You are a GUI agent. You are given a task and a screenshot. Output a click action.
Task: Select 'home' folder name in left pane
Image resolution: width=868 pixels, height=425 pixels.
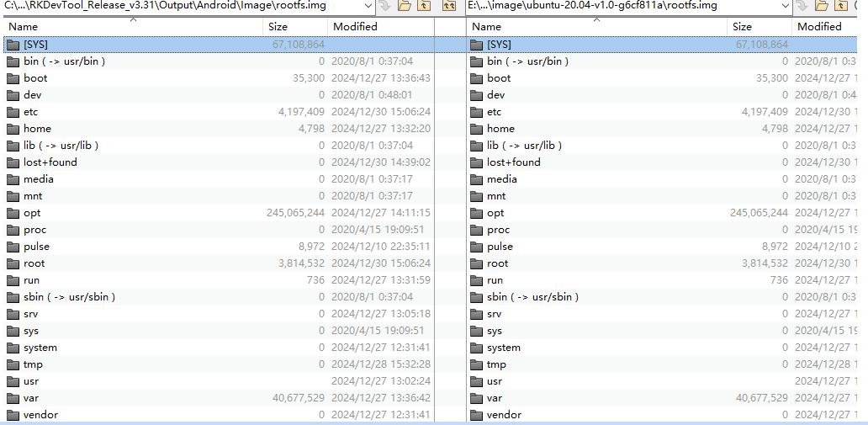pos(37,129)
